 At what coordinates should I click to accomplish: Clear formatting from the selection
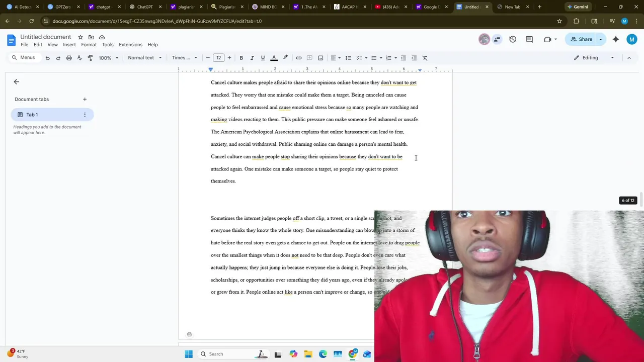tap(425, 58)
